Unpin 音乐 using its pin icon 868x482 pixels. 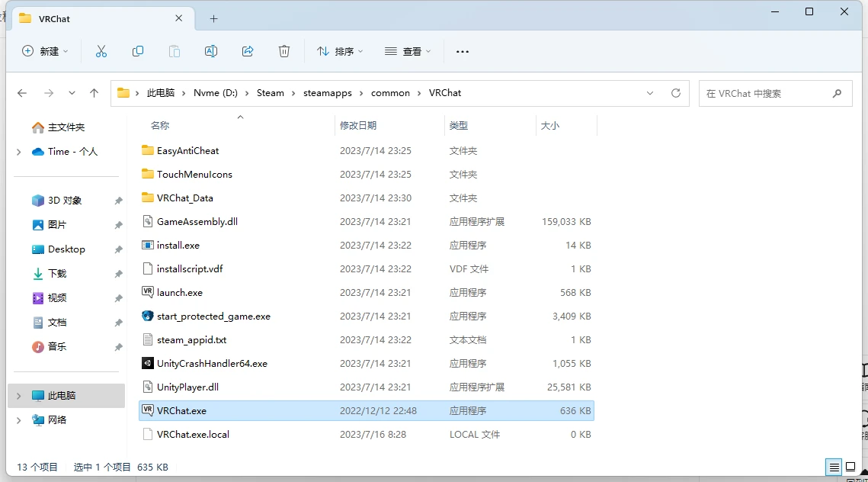coord(118,347)
